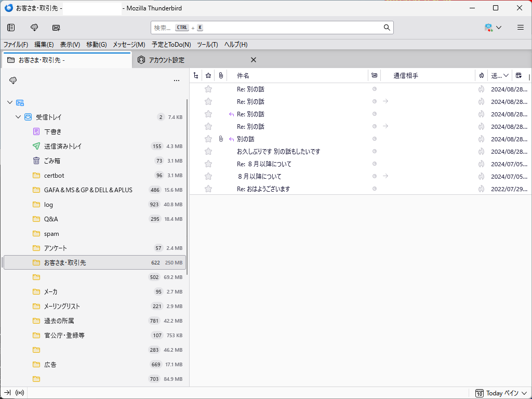Compose a new message with envelope icon
The image size is (532, 399).
click(x=56, y=28)
